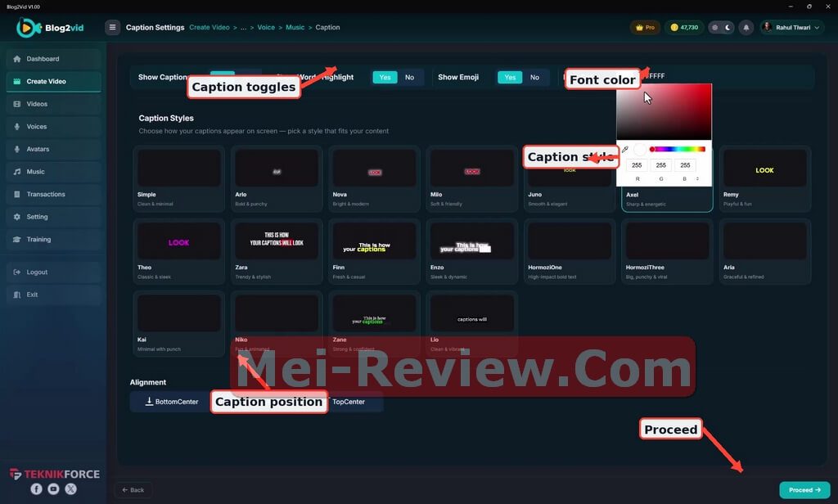Select the Remy caption style card

coord(765,178)
